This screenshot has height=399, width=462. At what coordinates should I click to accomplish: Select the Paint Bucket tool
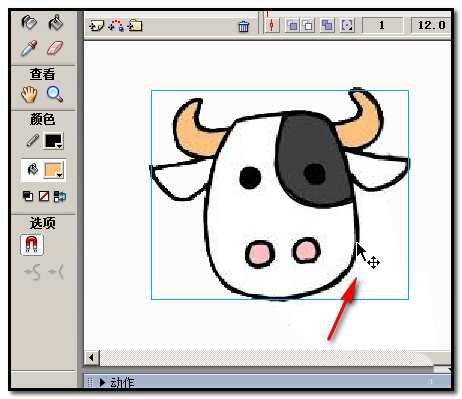point(55,23)
